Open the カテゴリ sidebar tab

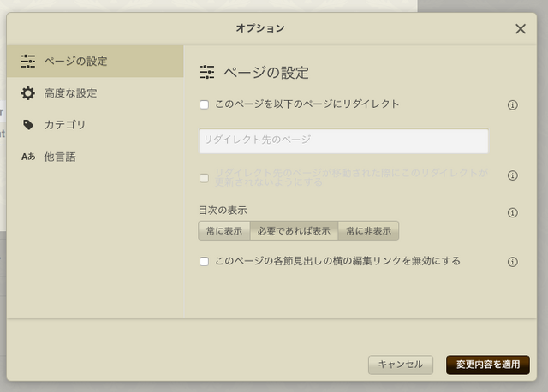click(95, 125)
